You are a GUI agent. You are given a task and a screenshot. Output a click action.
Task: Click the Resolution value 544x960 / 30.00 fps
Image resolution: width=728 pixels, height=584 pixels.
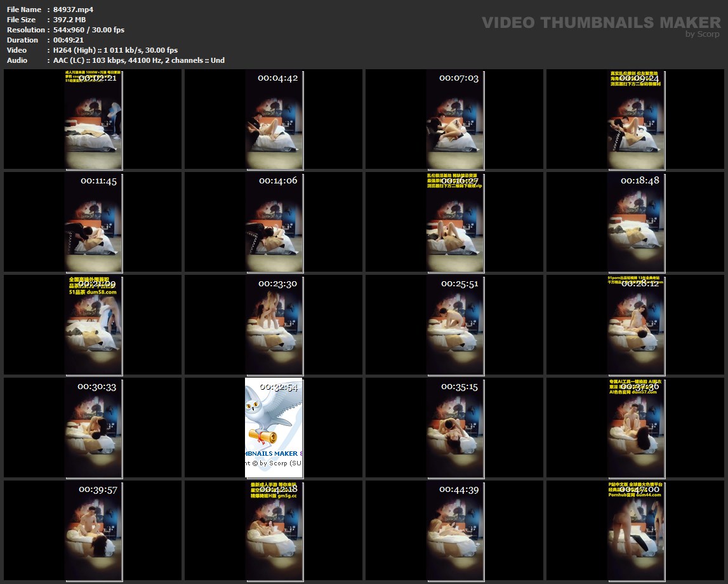tap(89, 30)
